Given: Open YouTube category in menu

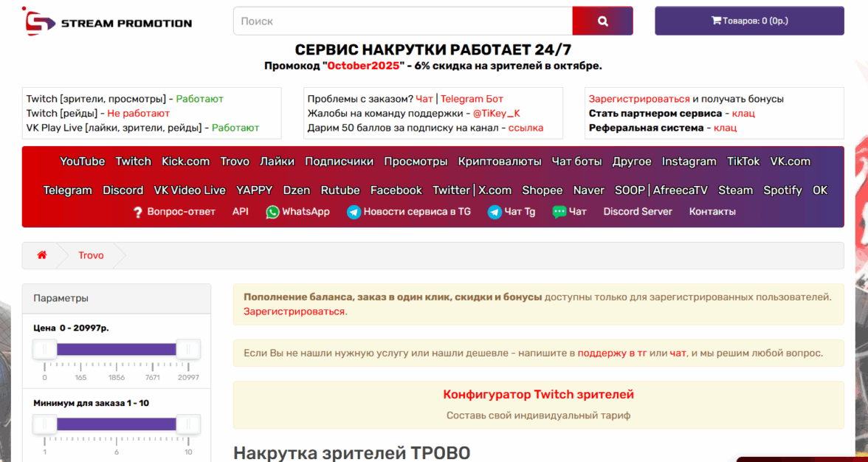Looking at the screenshot, I should click(x=83, y=162).
